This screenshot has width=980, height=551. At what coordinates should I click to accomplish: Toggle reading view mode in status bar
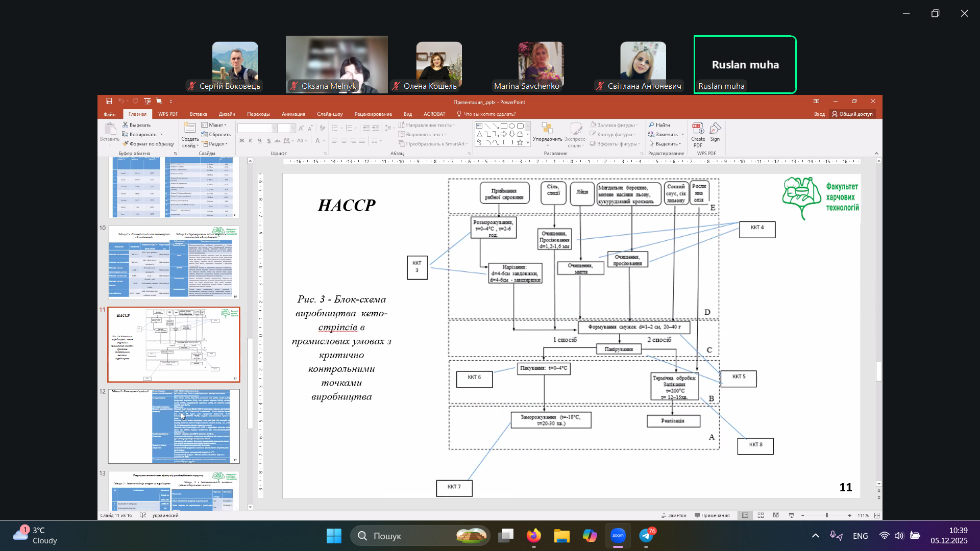pyautogui.click(x=776, y=515)
